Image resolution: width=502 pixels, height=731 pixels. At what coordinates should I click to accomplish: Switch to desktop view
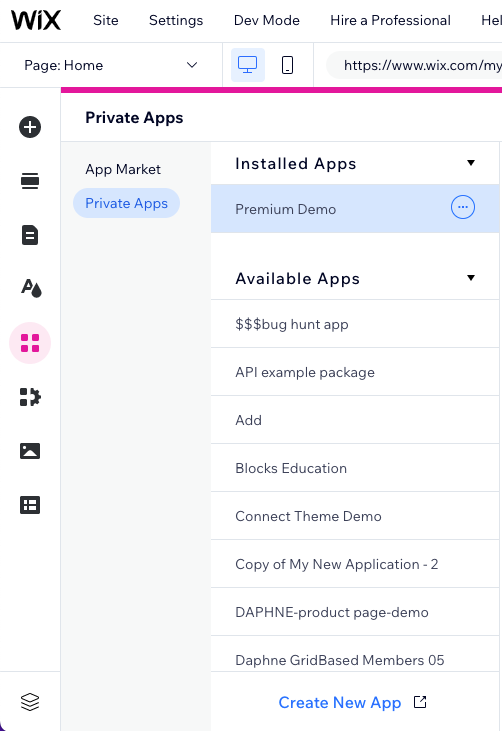pos(248,65)
